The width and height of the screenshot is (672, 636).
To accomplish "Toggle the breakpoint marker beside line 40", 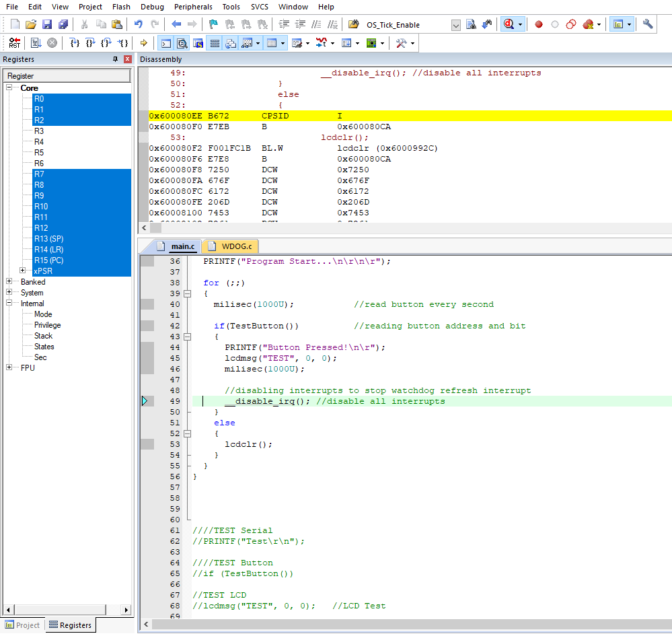I will tap(147, 304).
